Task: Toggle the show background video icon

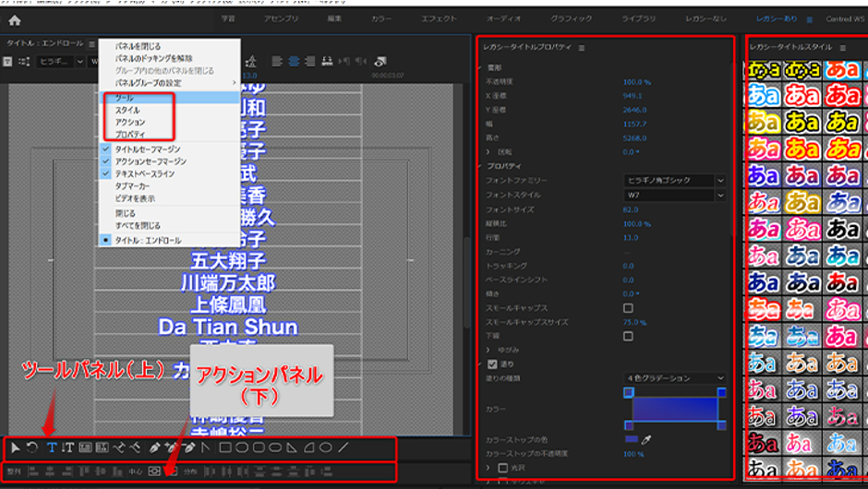Action: (380, 62)
